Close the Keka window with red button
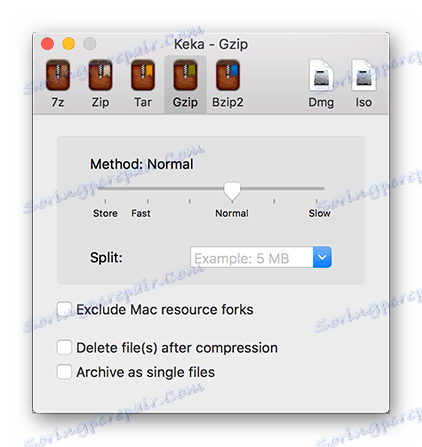This screenshot has width=422, height=447. [47, 44]
